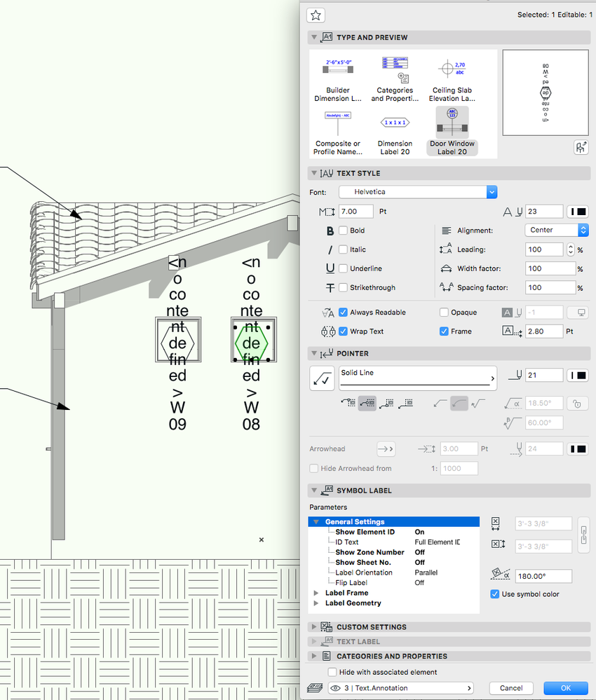Click the Cancel button

click(511, 688)
